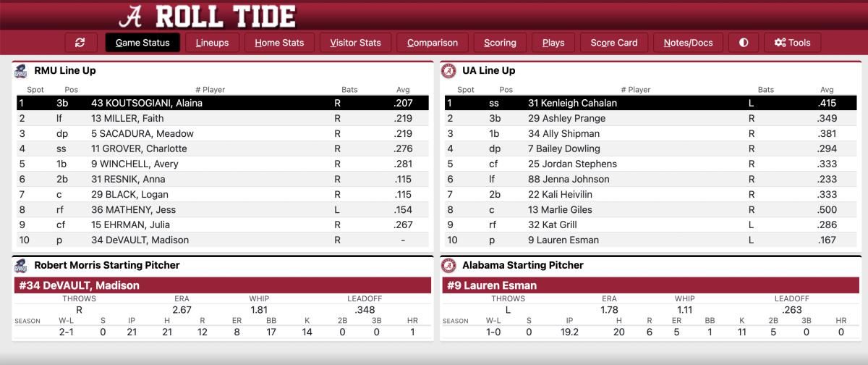The width and height of the screenshot is (868, 365).
Task: Select Kenleigh Cahalan lineup row
Action: (650, 103)
